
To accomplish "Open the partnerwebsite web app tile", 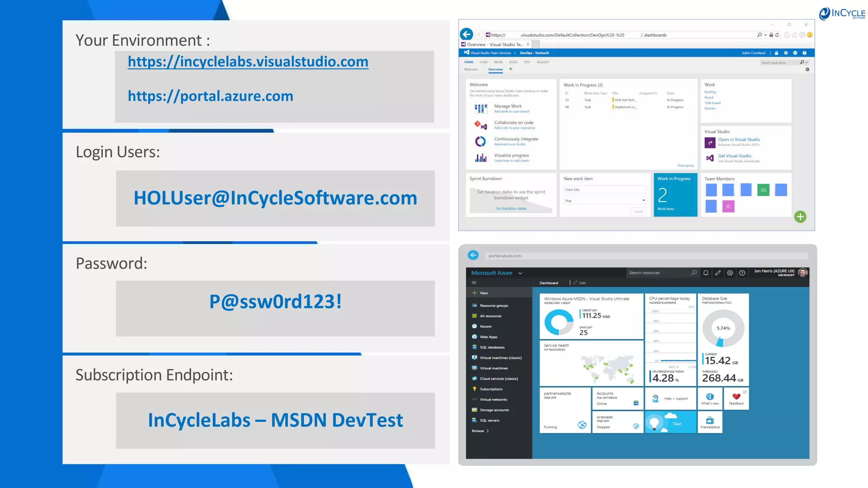I will pos(565,410).
